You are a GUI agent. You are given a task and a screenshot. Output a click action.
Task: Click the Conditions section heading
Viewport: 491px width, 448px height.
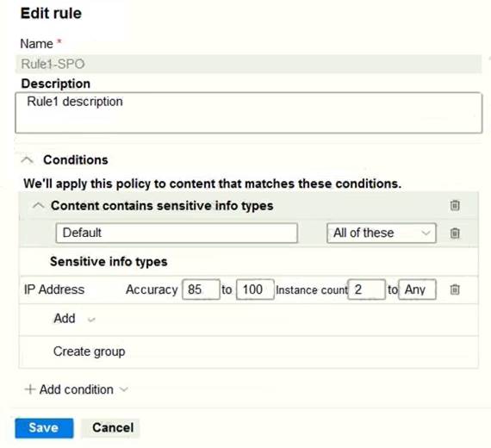[76, 160]
